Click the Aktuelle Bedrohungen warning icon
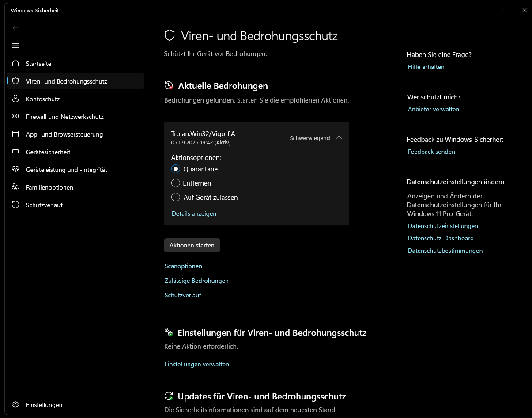The image size is (532, 418). point(168,86)
